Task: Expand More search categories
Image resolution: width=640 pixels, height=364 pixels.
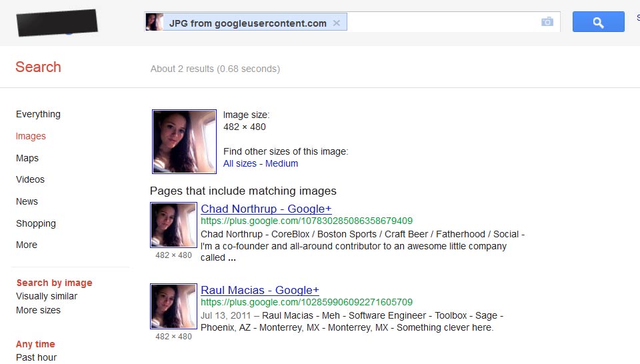Action: click(27, 245)
